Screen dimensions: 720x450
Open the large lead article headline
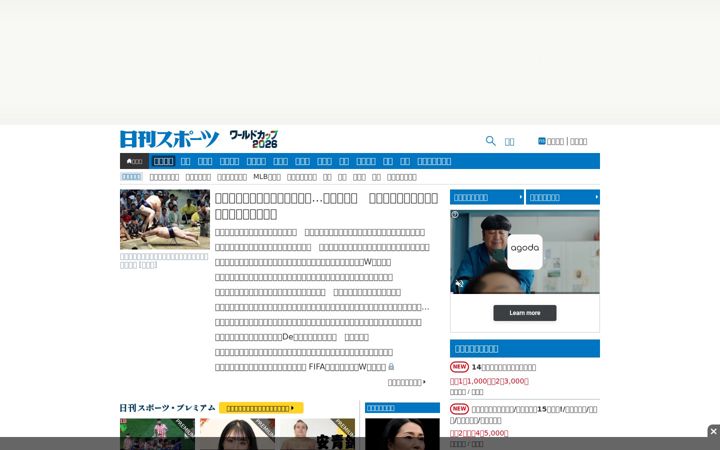(326, 206)
